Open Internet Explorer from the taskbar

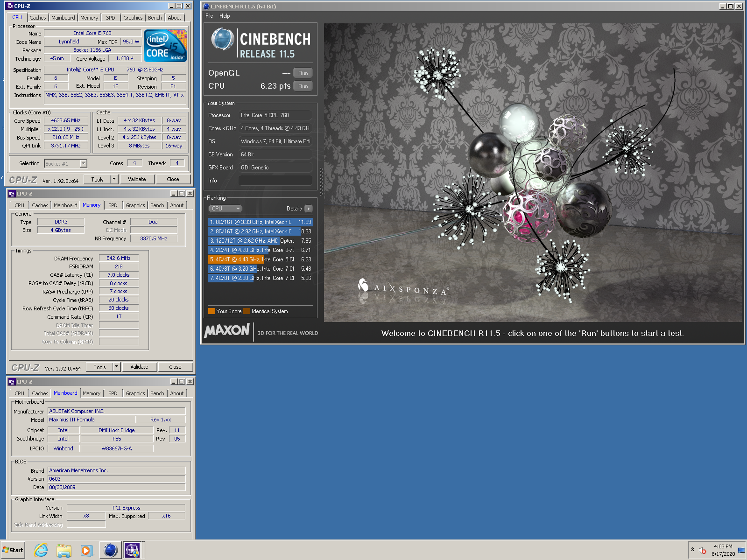pos(41,550)
